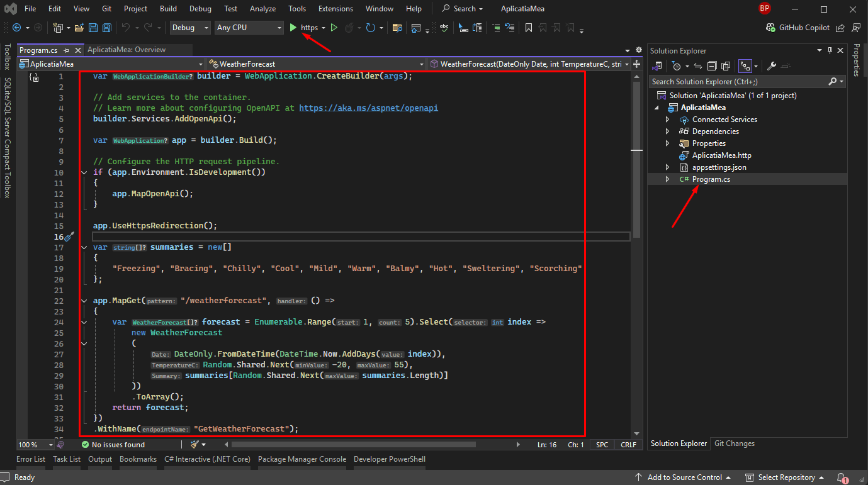This screenshot has width=868, height=485.
Task: Click Pending Changes Filter clock icon
Action: (677, 66)
